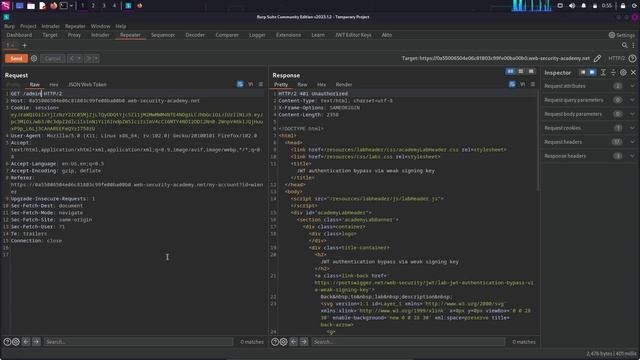Open response editor hamburger menu
The image size is (640, 360).
click(533, 84)
